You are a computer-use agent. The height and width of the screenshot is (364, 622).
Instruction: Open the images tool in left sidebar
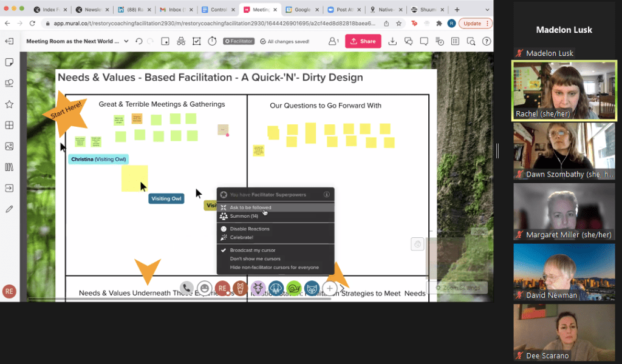click(9, 146)
